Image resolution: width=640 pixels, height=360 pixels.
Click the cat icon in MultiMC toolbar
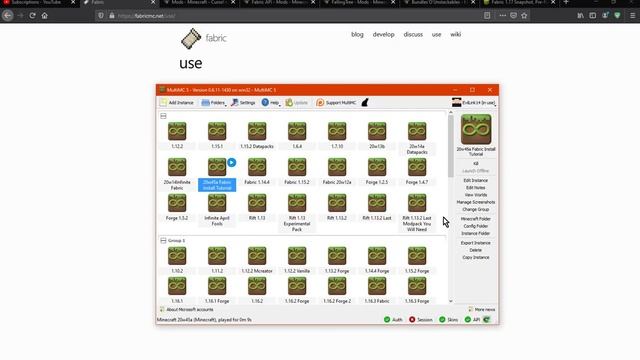(x=365, y=102)
